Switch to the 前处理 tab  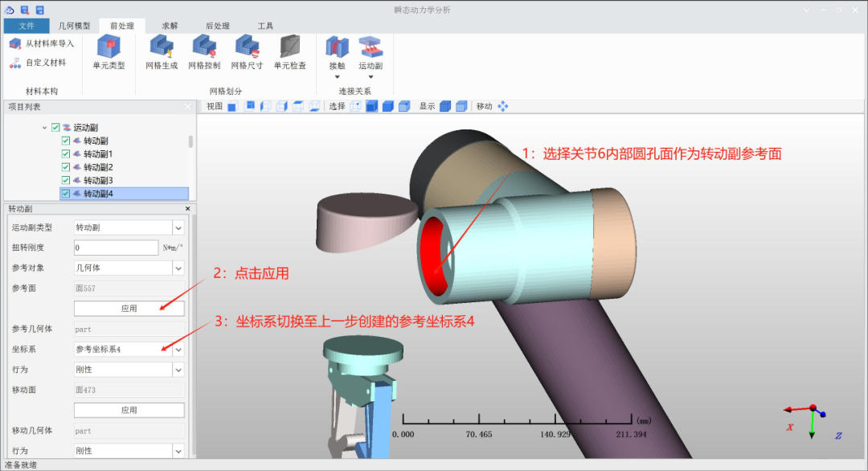coord(122,26)
